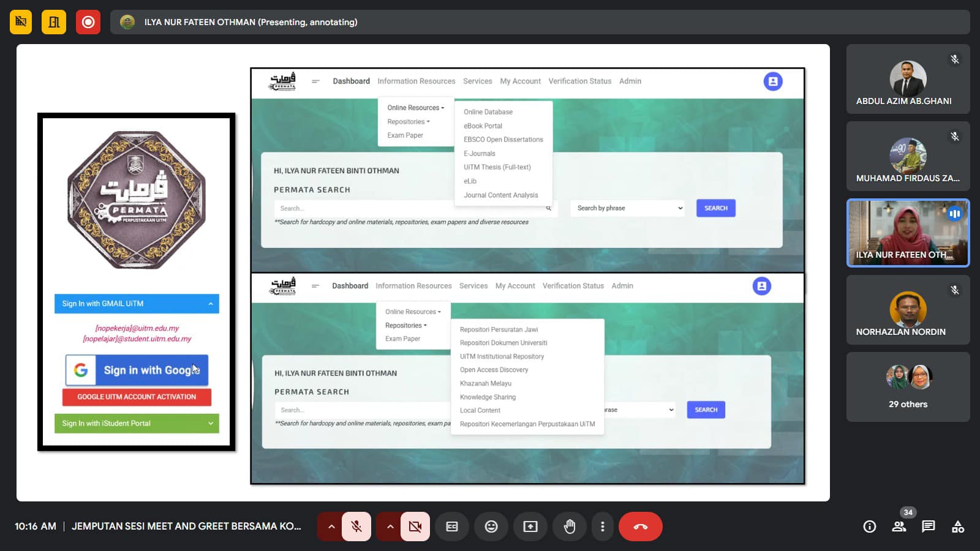Viewport: 980px width, 551px height.
Task: Unmute the microphone button
Action: tap(356, 527)
